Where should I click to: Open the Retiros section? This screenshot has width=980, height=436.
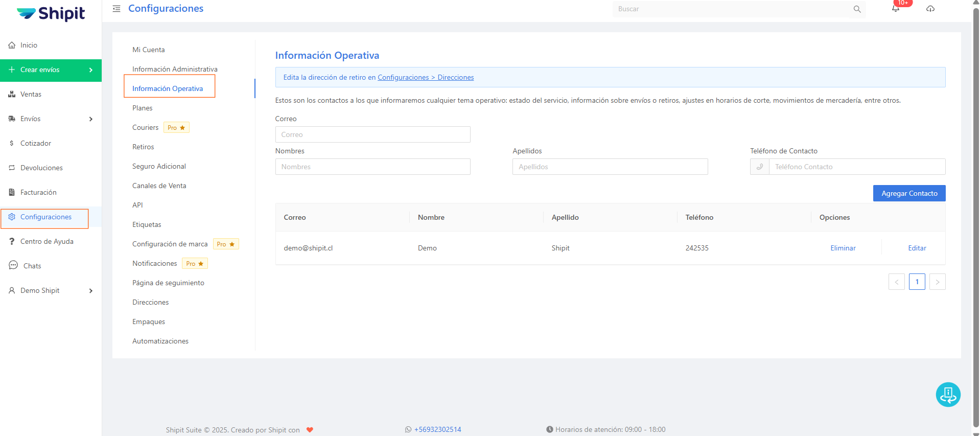143,147
